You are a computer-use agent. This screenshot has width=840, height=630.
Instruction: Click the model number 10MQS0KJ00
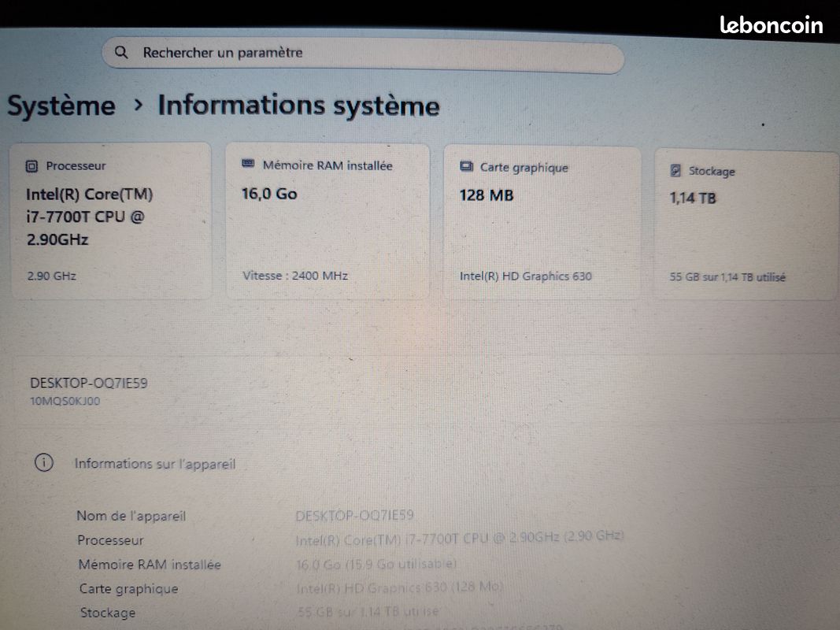tap(65, 401)
